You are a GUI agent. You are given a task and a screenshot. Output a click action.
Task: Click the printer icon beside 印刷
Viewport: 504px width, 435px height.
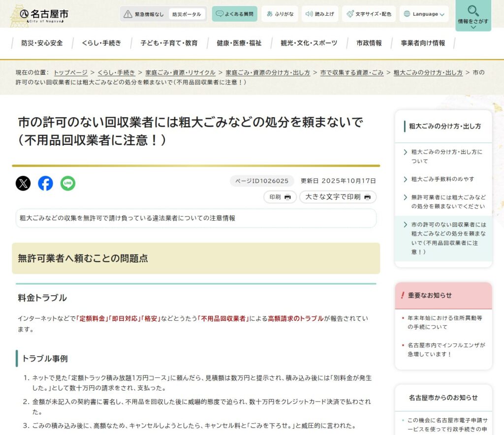tap(287, 197)
